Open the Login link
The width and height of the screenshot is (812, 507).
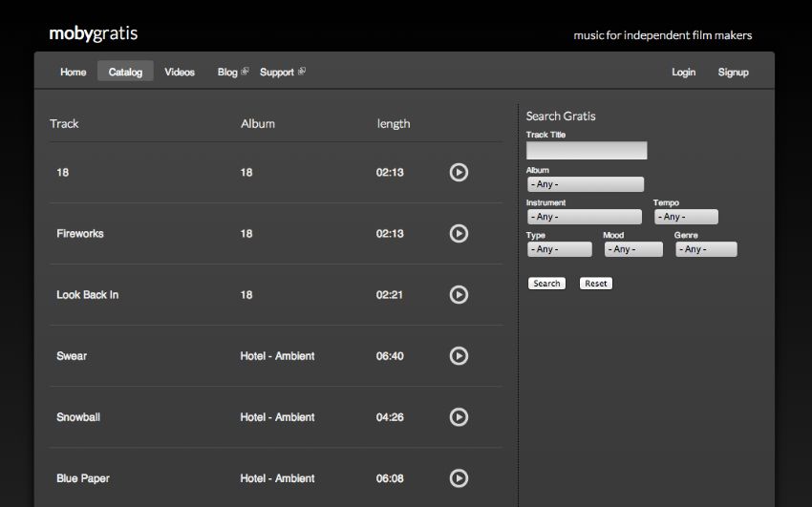click(x=684, y=72)
